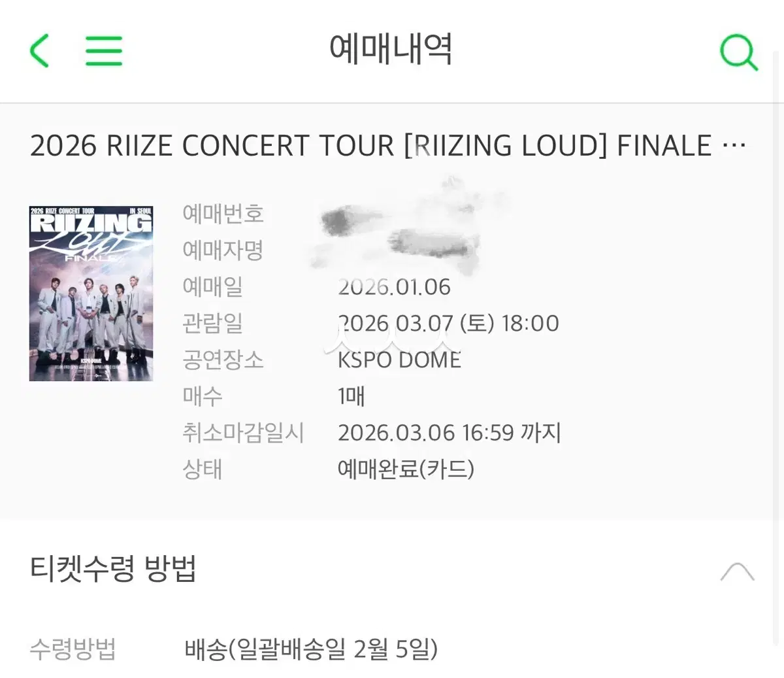
Task: Select the 예매번호 label
Action: coord(223,214)
